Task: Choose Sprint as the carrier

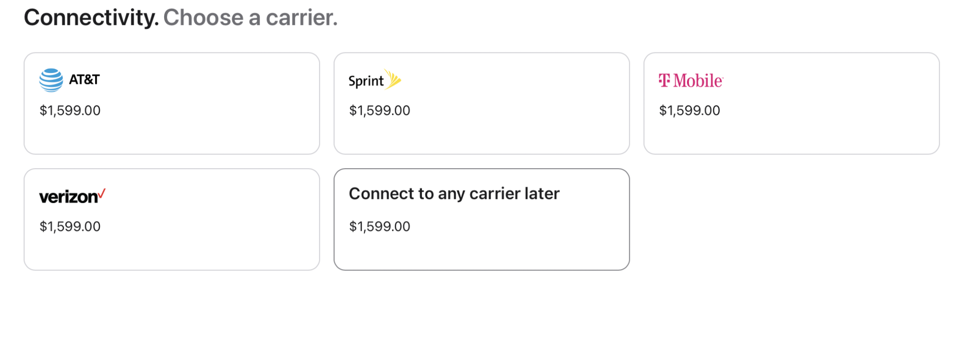Action: click(482, 103)
